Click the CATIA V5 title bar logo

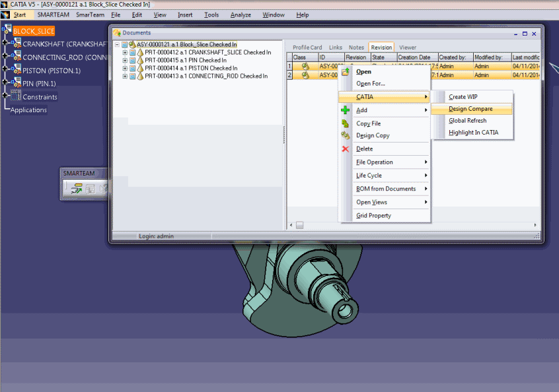(4, 4)
